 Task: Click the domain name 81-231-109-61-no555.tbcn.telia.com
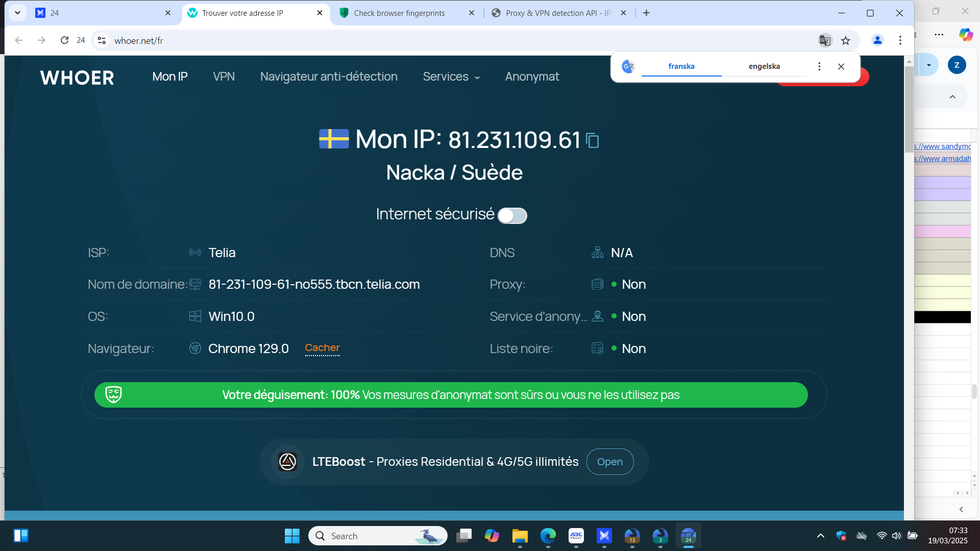pos(314,284)
